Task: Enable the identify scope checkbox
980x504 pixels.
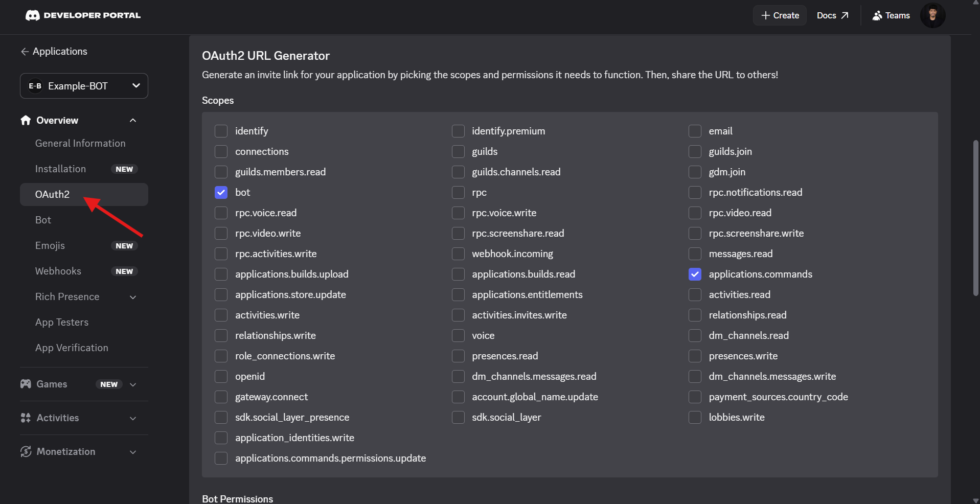Action: coord(221,131)
